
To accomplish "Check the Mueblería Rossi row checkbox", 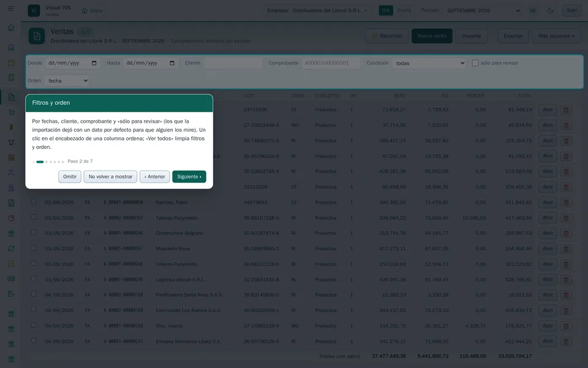I will coord(34,248).
